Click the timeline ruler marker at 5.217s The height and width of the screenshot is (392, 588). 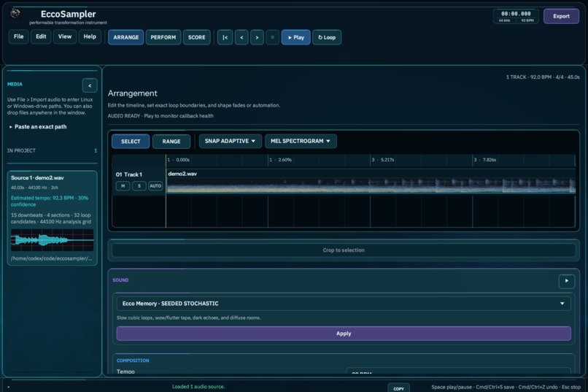pyautogui.click(x=382, y=160)
